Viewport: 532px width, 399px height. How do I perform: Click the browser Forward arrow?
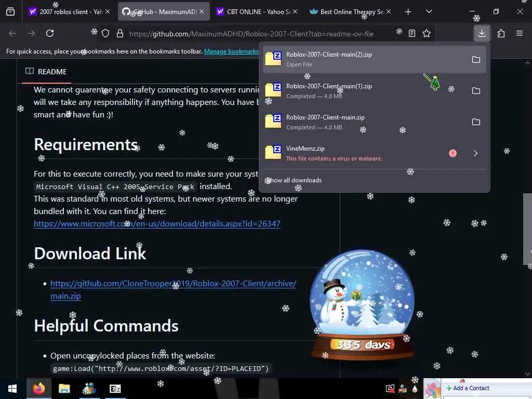[x=31, y=33]
